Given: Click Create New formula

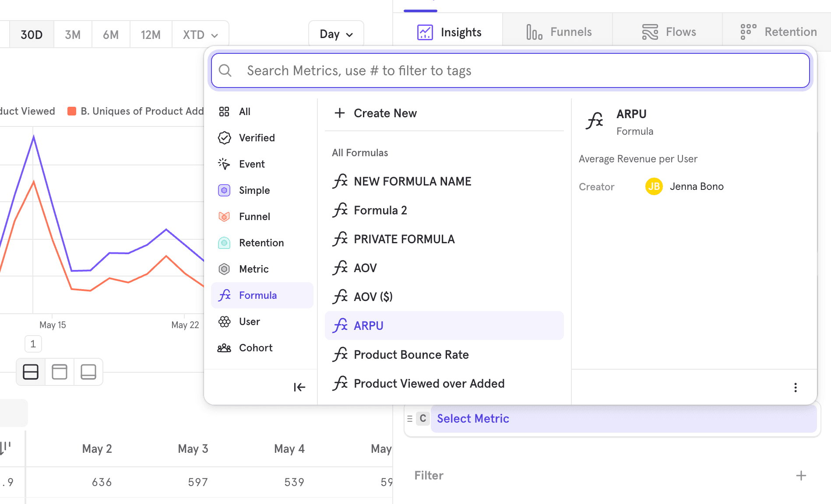Looking at the screenshot, I should pyautogui.click(x=376, y=113).
